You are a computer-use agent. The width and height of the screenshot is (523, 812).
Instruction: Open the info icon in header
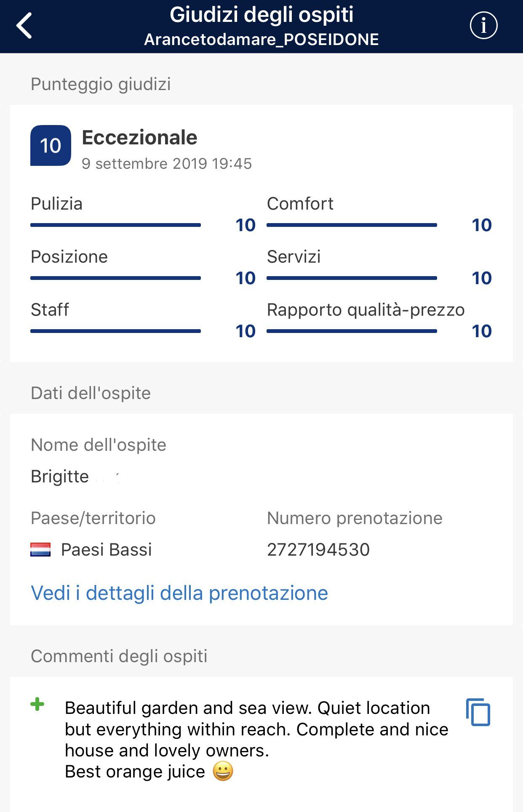pos(483,26)
